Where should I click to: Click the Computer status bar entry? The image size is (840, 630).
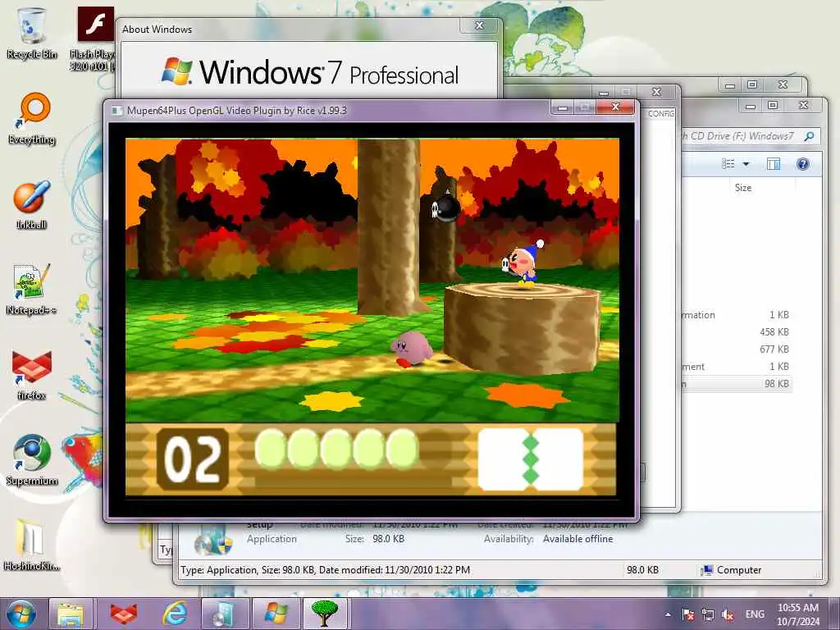(732, 570)
